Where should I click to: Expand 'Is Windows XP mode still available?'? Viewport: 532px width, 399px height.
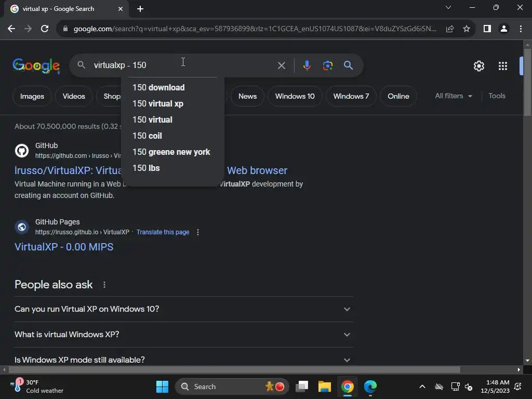183,360
